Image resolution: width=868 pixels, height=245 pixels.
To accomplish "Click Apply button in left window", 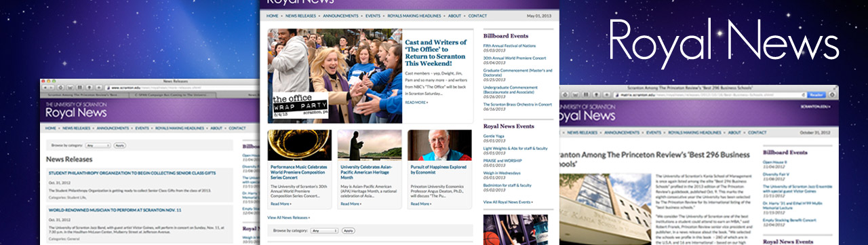I will point(120,145).
